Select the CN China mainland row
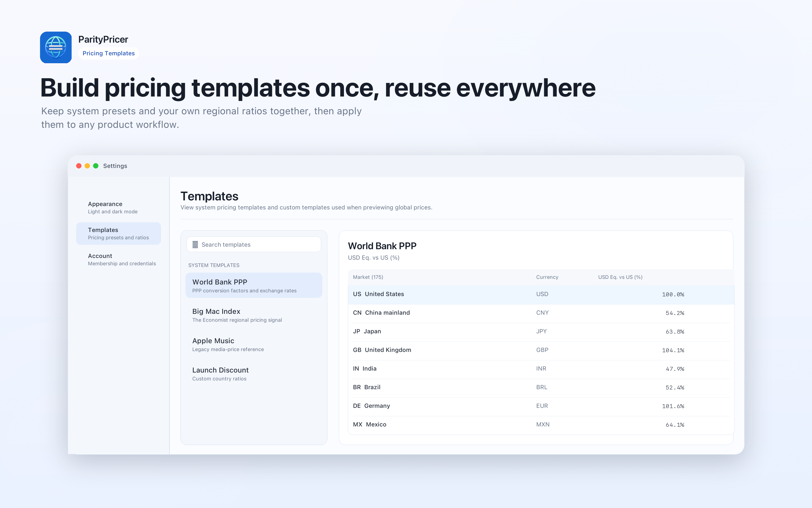This screenshot has height=508, width=812. [x=541, y=313]
